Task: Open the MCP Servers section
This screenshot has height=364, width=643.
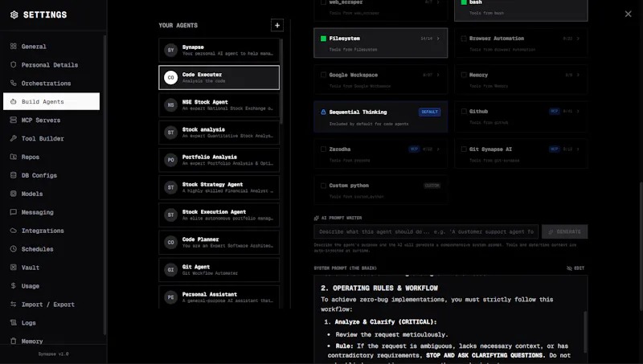Action: click(x=51, y=120)
